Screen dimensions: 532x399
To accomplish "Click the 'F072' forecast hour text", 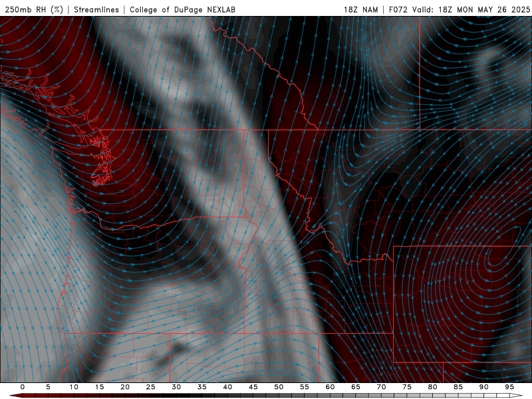I will coord(398,9).
